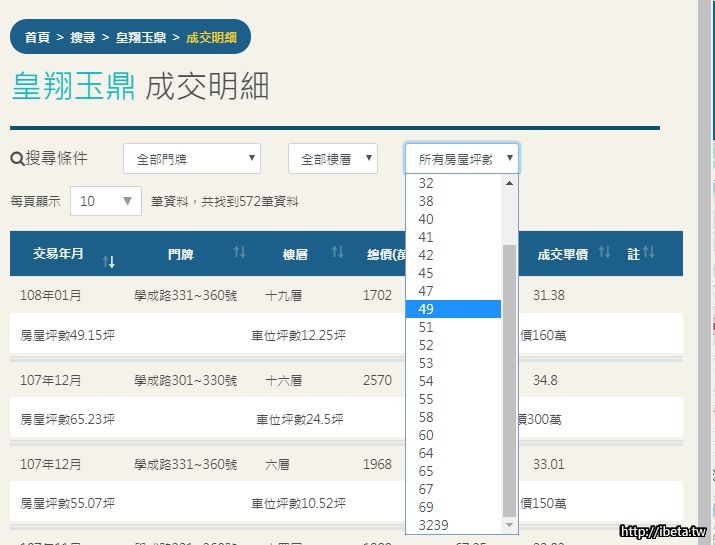Sort by 樓層 column arrows

tap(337, 253)
